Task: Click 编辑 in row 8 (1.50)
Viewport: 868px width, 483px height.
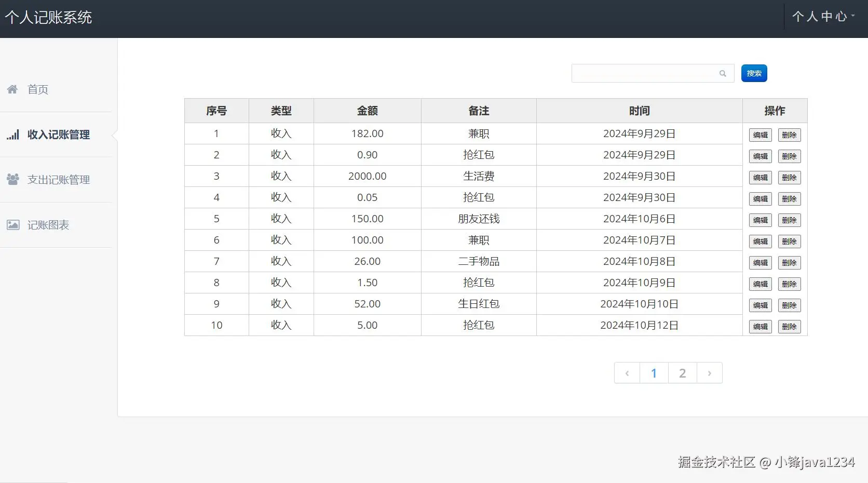Action: 760,284
